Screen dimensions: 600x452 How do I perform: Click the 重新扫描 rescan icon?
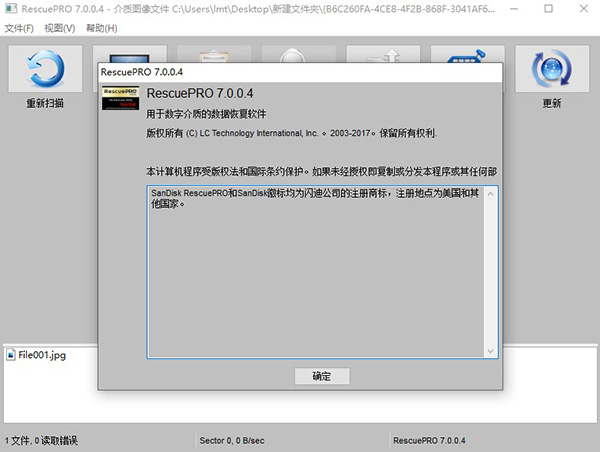(x=45, y=69)
